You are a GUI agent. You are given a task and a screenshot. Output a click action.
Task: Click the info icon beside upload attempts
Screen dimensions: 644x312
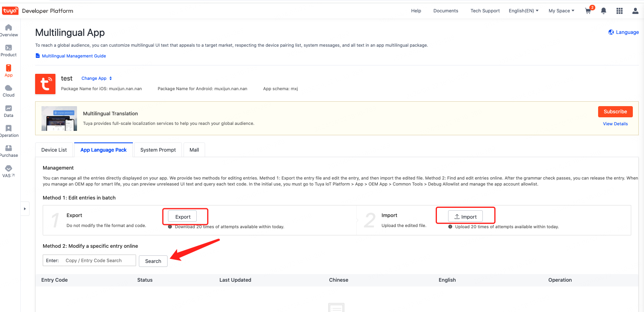coord(450,227)
